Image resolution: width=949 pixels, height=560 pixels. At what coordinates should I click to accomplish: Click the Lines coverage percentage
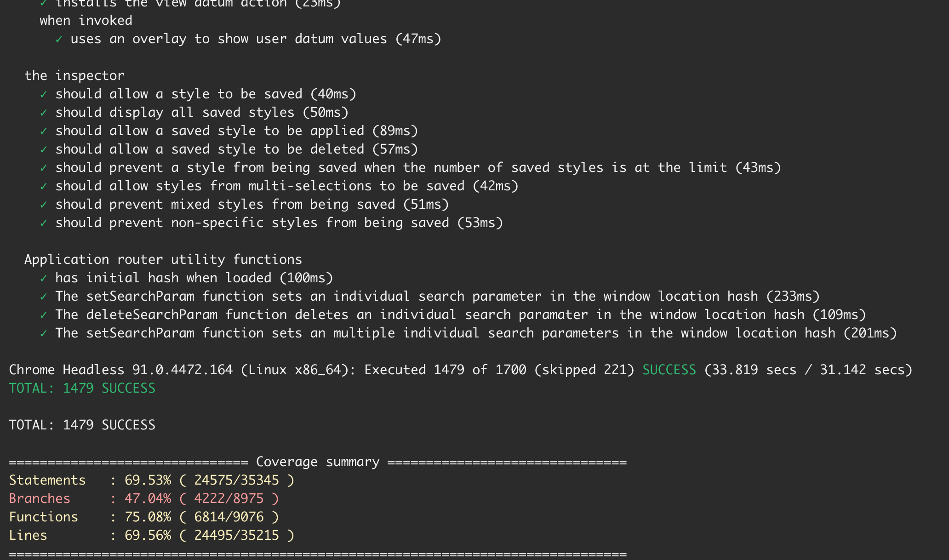[147, 535]
